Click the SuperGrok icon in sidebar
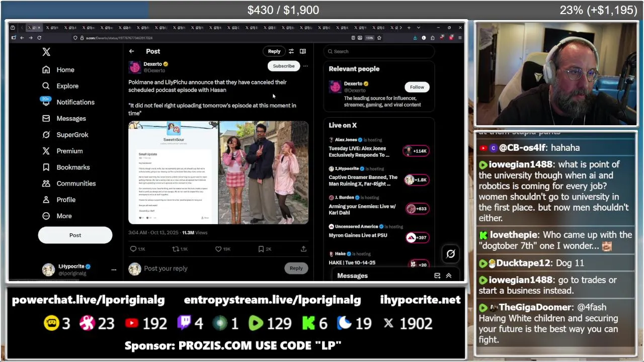The image size is (644, 362). tap(46, 135)
